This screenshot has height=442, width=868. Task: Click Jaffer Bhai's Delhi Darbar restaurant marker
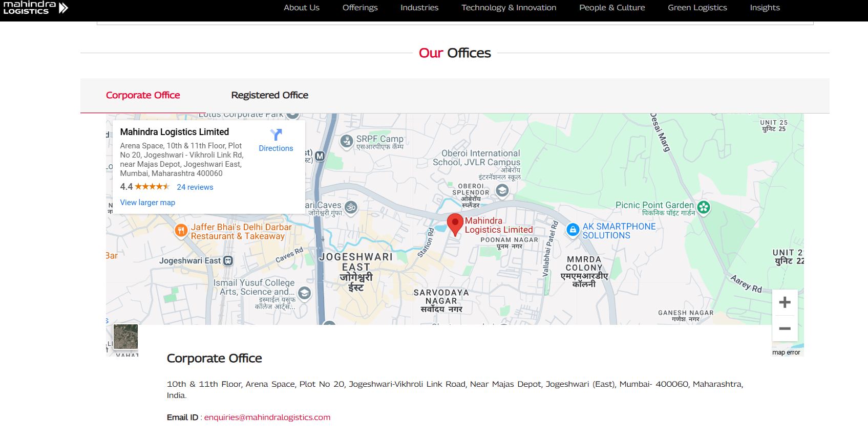(181, 231)
